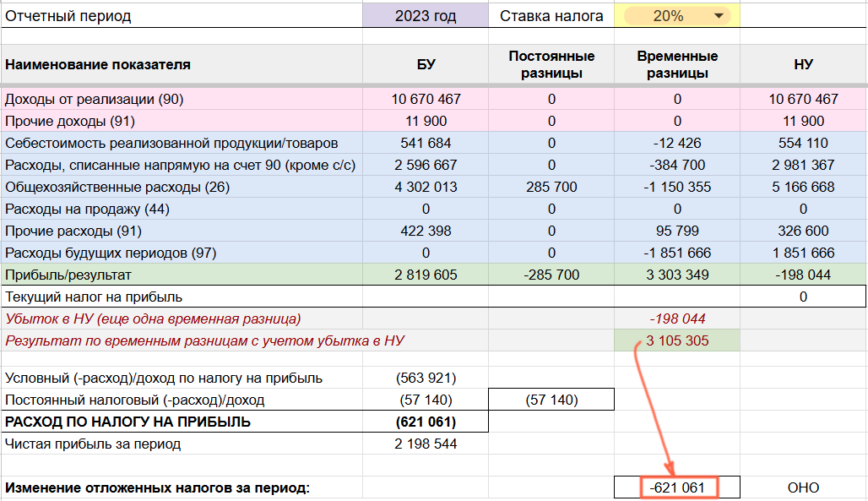Click the green highlighted 3 105 305 cell
This screenshot has width=868, height=501.
677,340
